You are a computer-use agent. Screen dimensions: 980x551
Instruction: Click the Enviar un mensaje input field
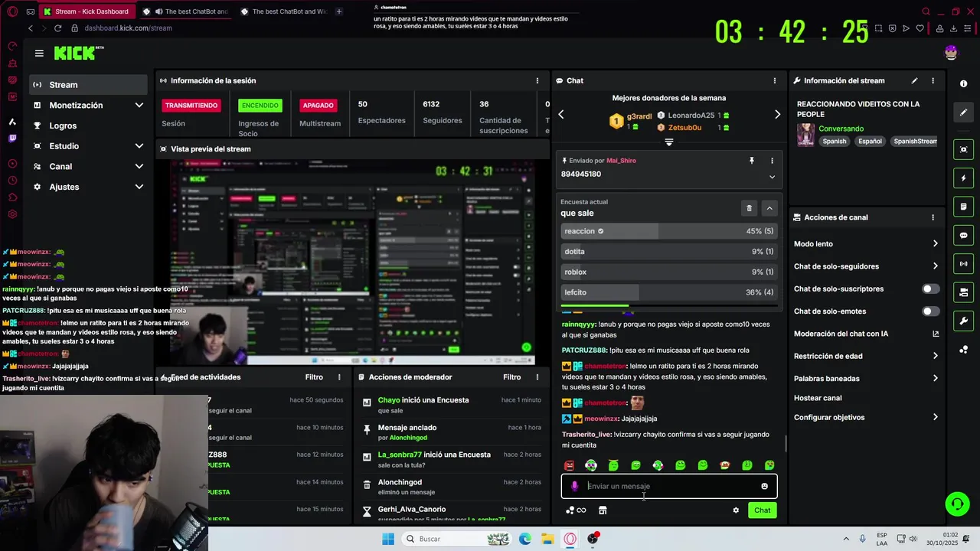click(669, 486)
